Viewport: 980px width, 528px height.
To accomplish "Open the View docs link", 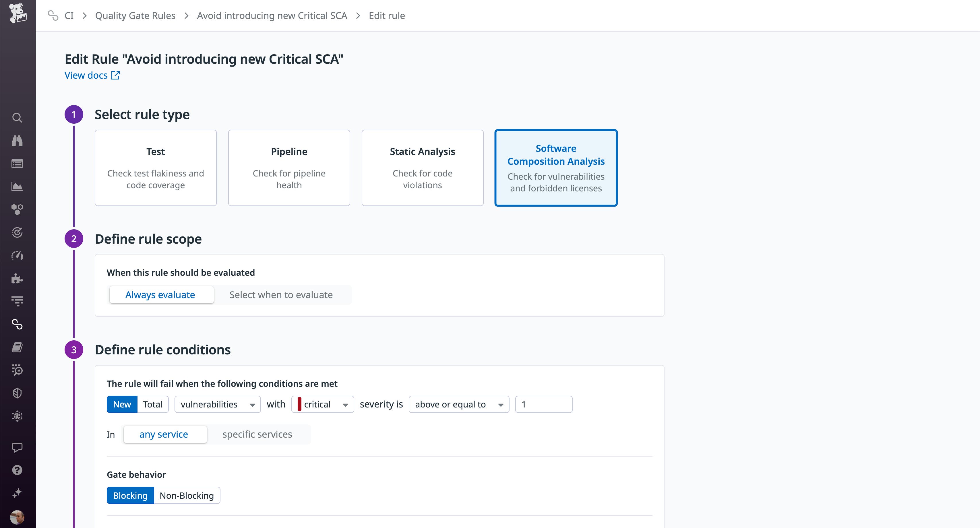I will pos(92,75).
